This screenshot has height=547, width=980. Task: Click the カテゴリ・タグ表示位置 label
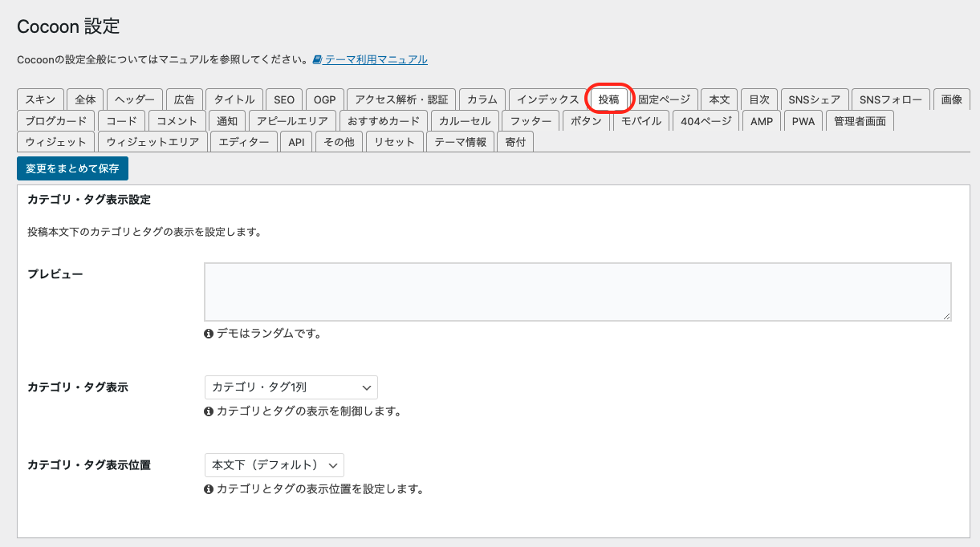tap(89, 464)
